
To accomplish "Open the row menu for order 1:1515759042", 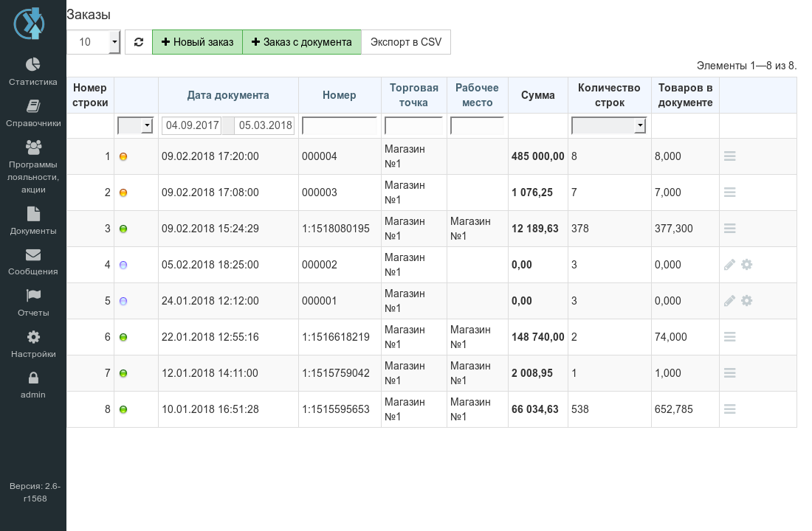I will pyautogui.click(x=729, y=372).
